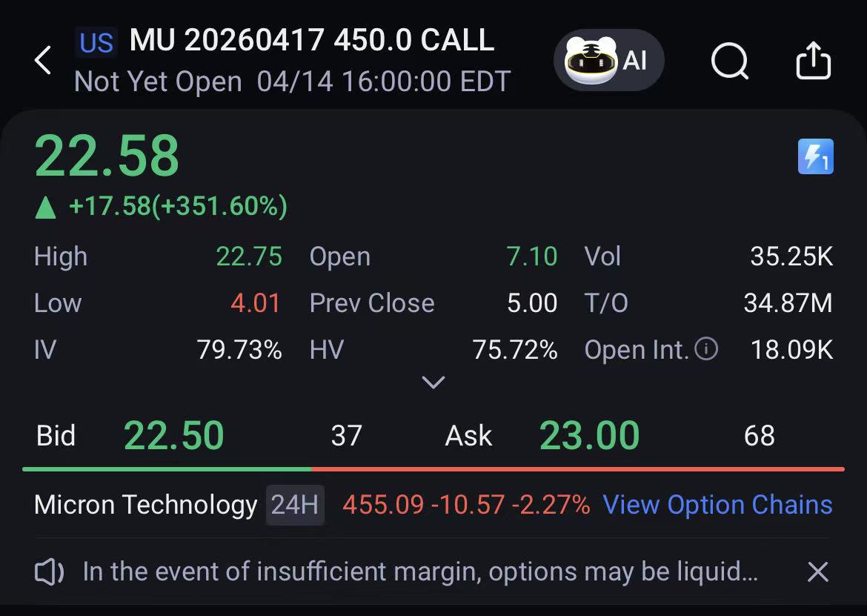Viewport: 867px width, 616px height.
Task: Tap the 22.58 last price
Action: click(x=107, y=156)
